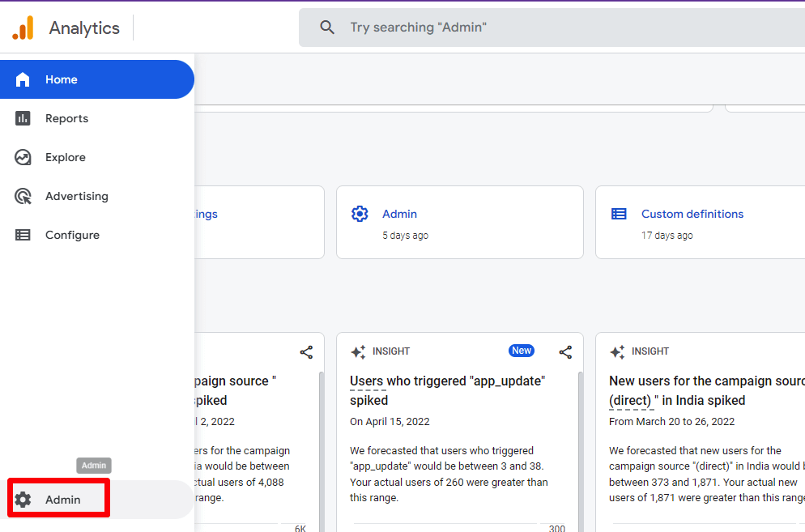This screenshot has height=532, width=805.
Task: Click the India campaign source insight title
Action: click(x=707, y=391)
